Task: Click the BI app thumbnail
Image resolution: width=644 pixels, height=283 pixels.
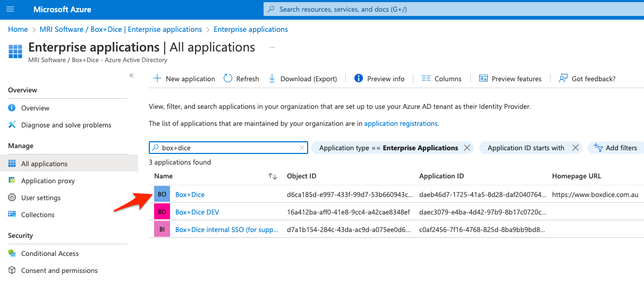Action: [x=162, y=229]
